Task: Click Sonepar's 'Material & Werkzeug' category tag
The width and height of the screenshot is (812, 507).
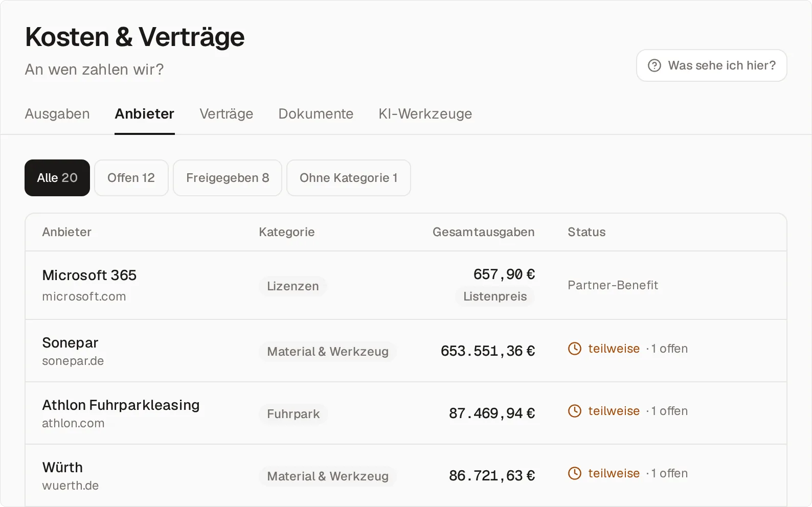Action: pyautogui.click(x=328, y=352)
